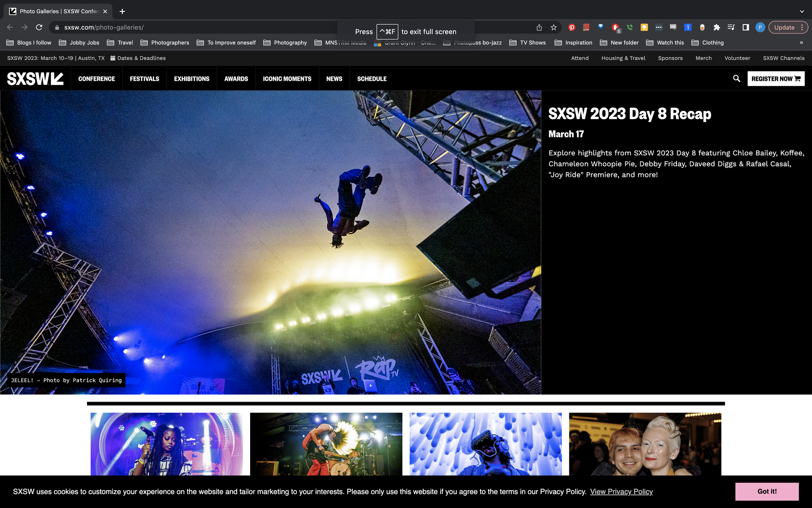Accept cookies with Got it! button
812x508 pixels.
click(x=767, y=491)
